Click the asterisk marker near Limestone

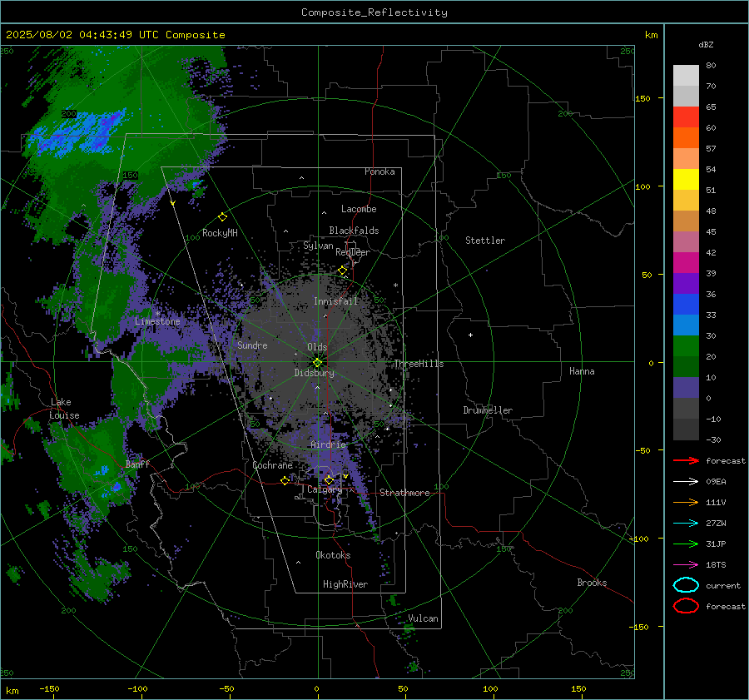coord(157,315)
